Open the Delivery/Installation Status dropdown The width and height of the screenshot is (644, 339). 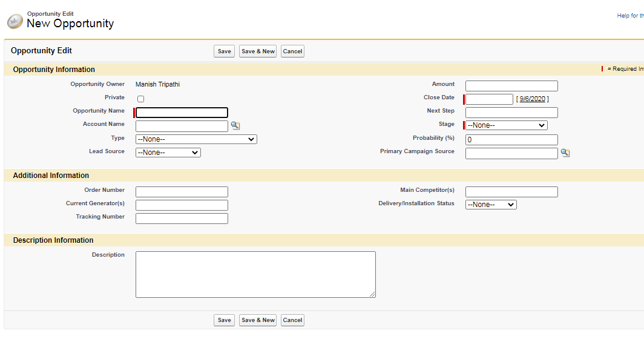(491, 205)
